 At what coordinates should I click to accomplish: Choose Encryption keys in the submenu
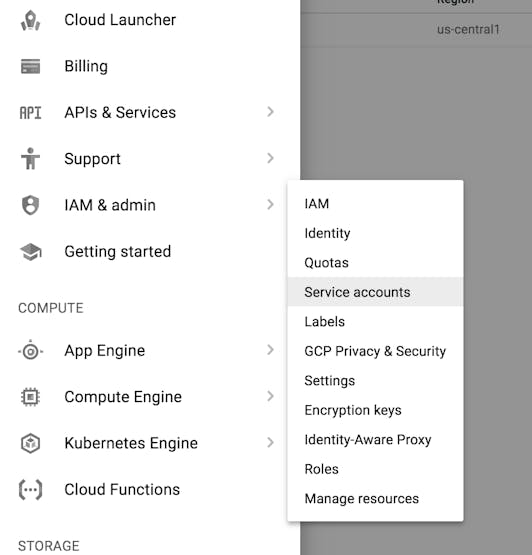coord(375,410)
